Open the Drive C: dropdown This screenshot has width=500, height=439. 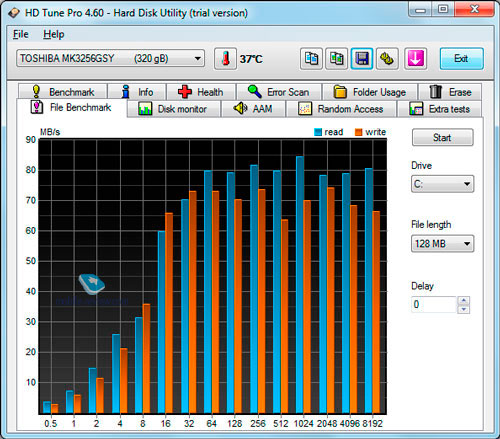coord(442,184)
